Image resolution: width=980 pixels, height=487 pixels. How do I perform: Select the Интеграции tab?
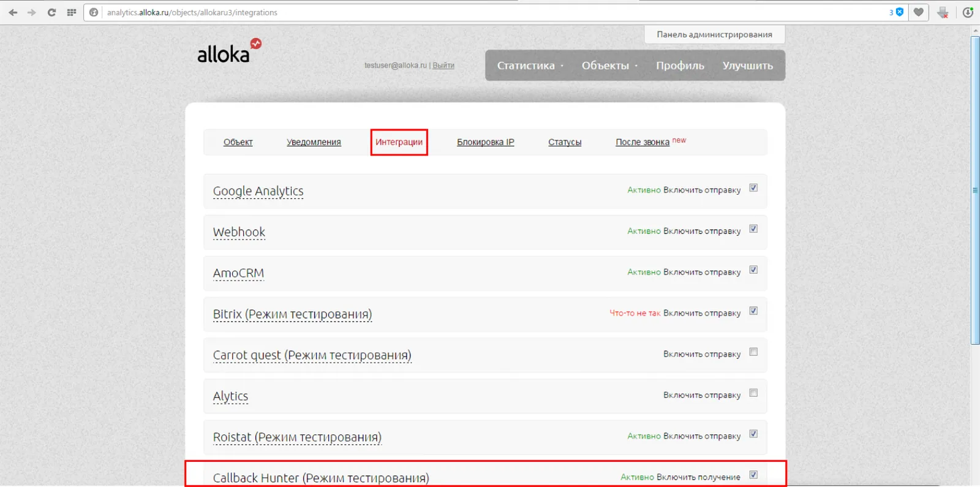tap(399, 142)
